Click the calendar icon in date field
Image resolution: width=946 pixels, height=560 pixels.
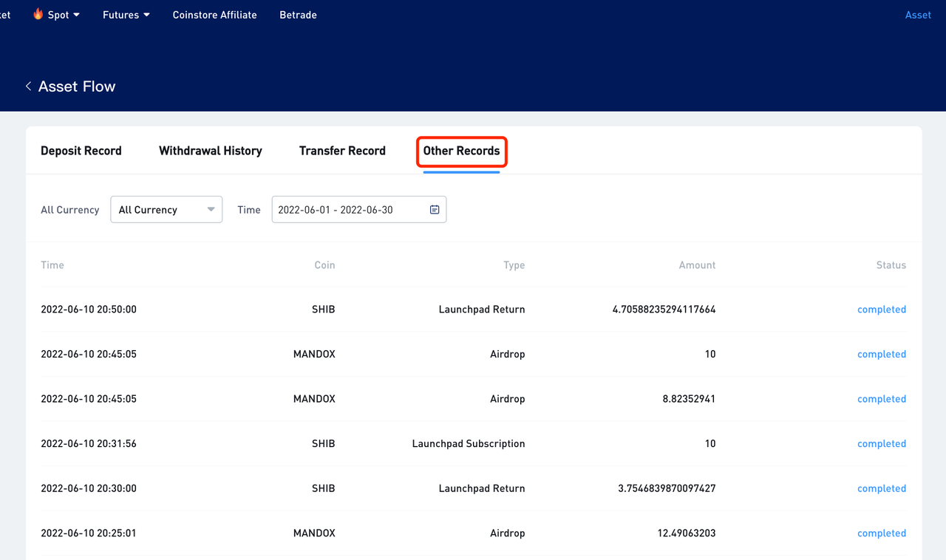435,210
